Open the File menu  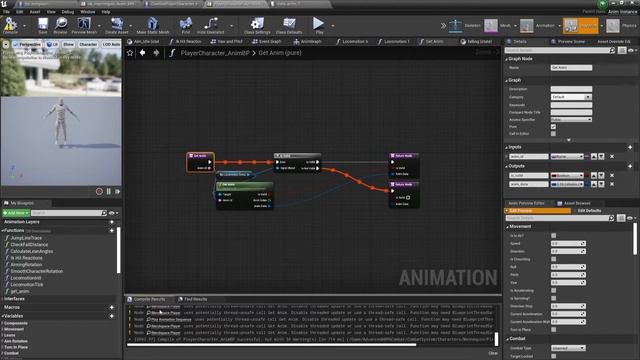[x=7, y=12]
